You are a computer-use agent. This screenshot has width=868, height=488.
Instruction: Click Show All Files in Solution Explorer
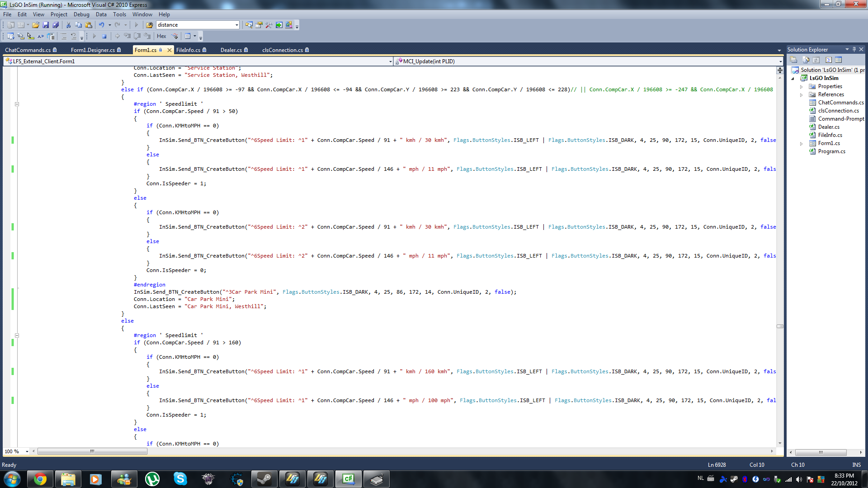806,60
